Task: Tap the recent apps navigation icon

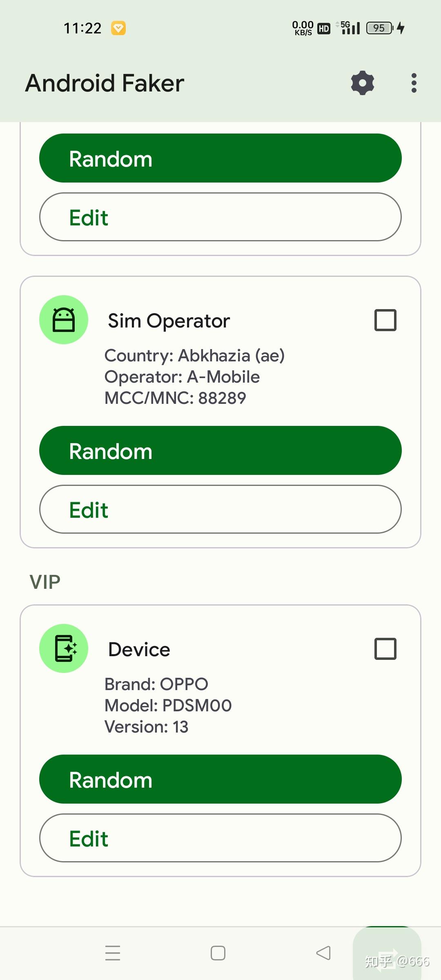Action: pyautogui.click(x=113, y=953)
